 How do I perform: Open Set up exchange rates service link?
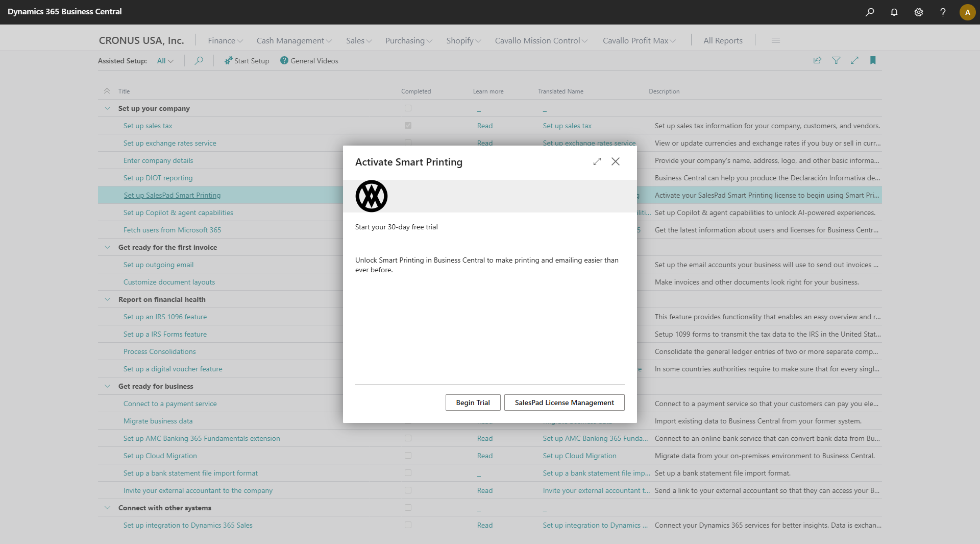click(x=170, y=143)
